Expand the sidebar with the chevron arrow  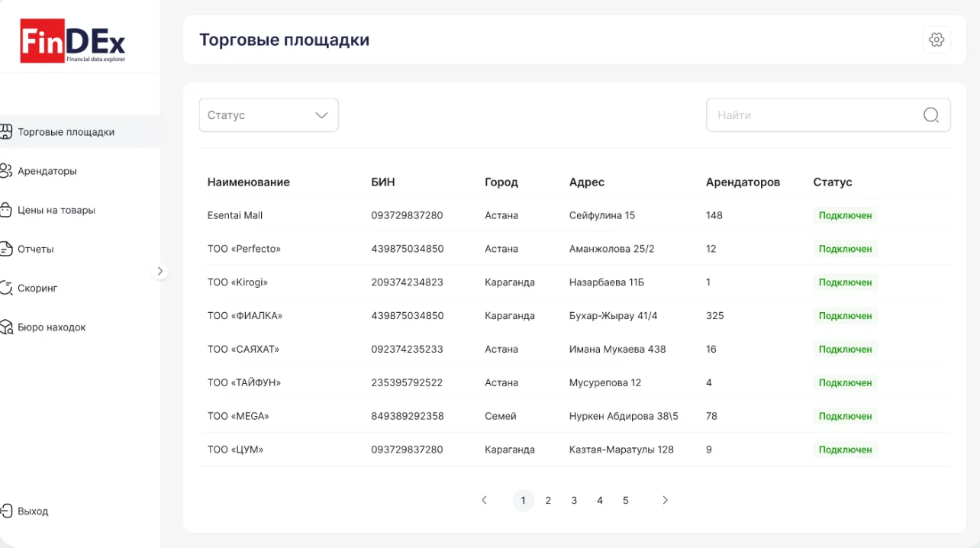coord(160,271)
